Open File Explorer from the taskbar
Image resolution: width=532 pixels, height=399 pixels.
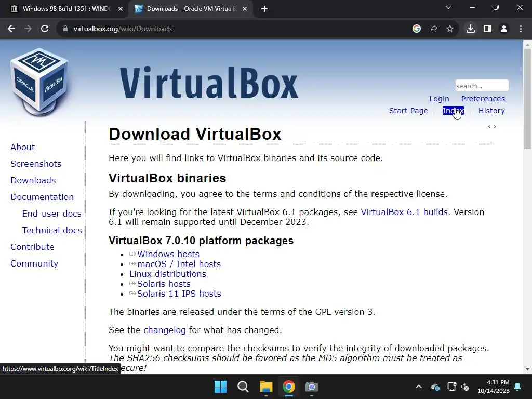coord(266,387)
